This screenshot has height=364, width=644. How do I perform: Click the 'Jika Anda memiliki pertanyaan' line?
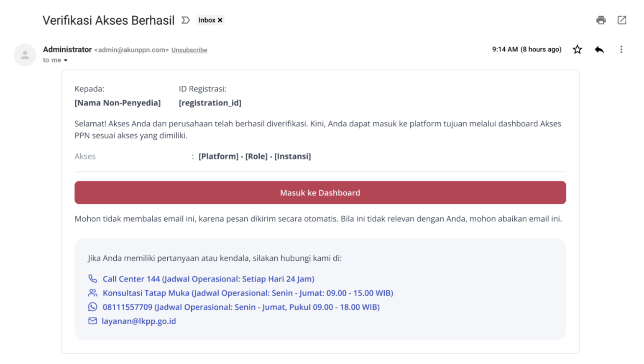coord(215,258)
